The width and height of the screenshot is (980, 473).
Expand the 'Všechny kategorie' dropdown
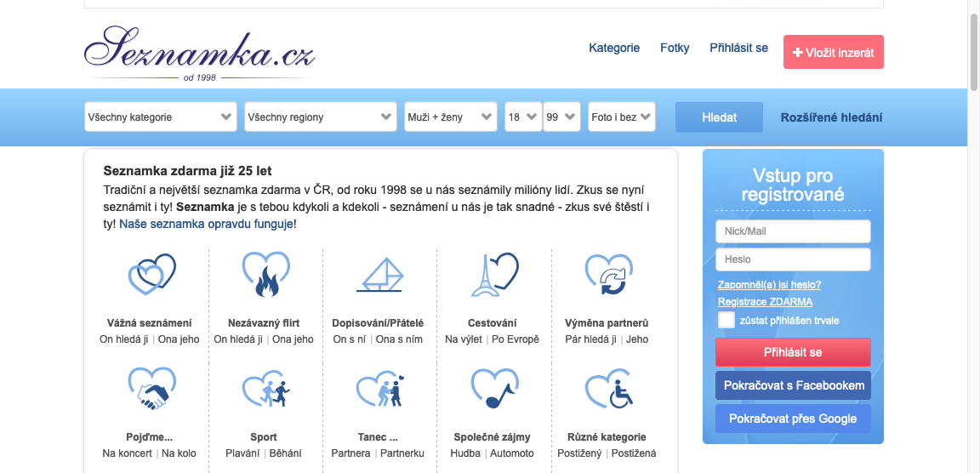pos(160,117)
